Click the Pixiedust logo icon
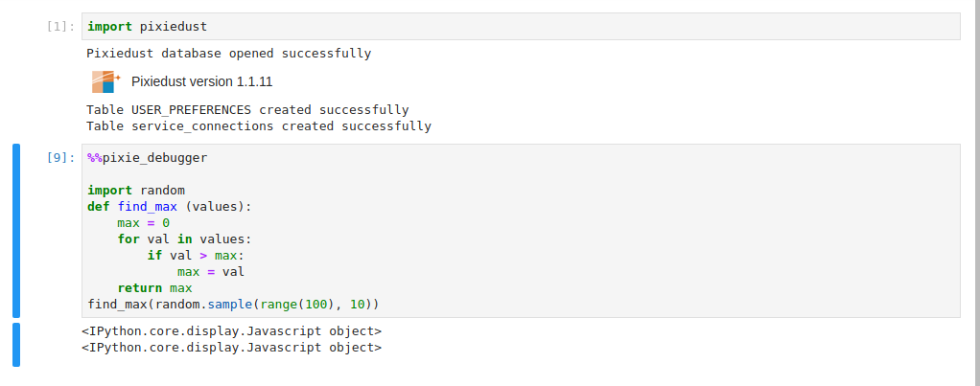Viewport: 980px width, 386px height. tap(104, 81)
